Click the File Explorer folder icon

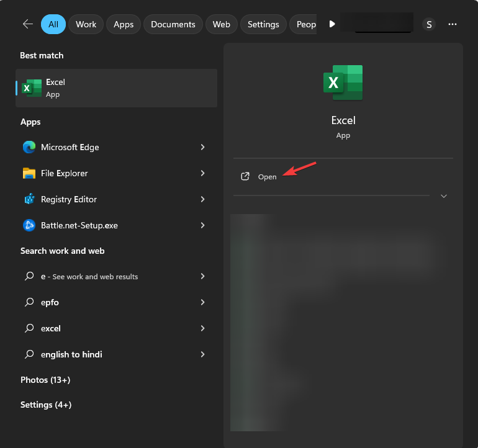[x=29, y=173]
